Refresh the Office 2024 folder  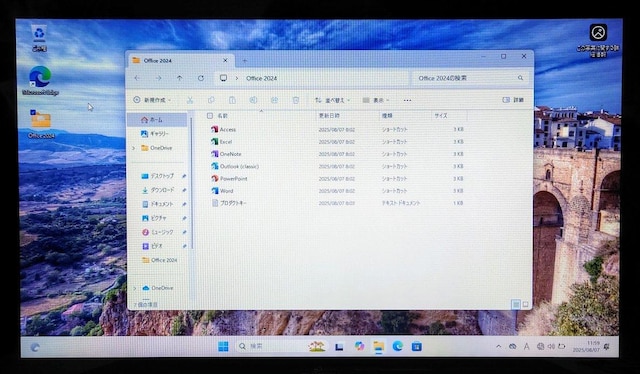[x=201, y=78]
